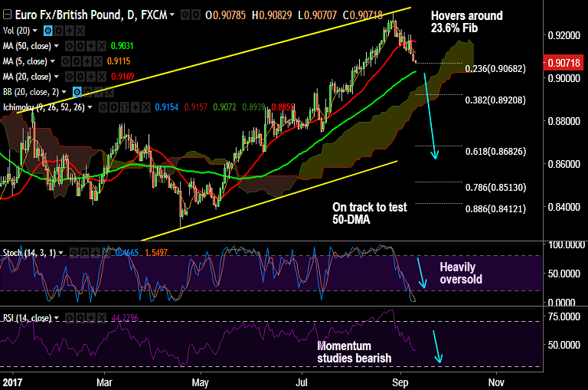Select the Sep marker on time axis

pos(400,382)
